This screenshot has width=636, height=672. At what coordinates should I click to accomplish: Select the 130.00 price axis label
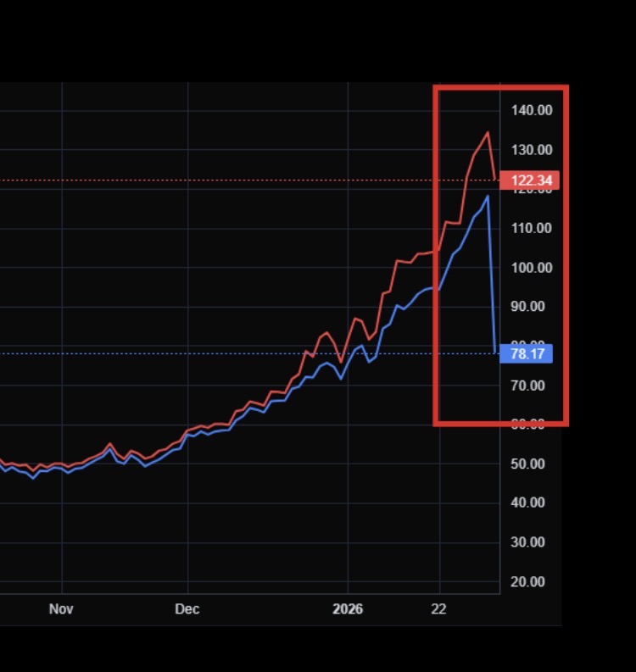point(532,150)
